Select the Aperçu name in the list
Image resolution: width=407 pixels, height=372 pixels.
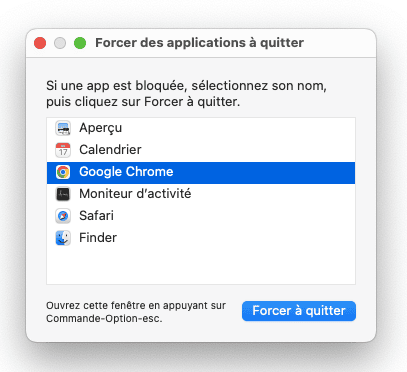click(x=101, y=128)
